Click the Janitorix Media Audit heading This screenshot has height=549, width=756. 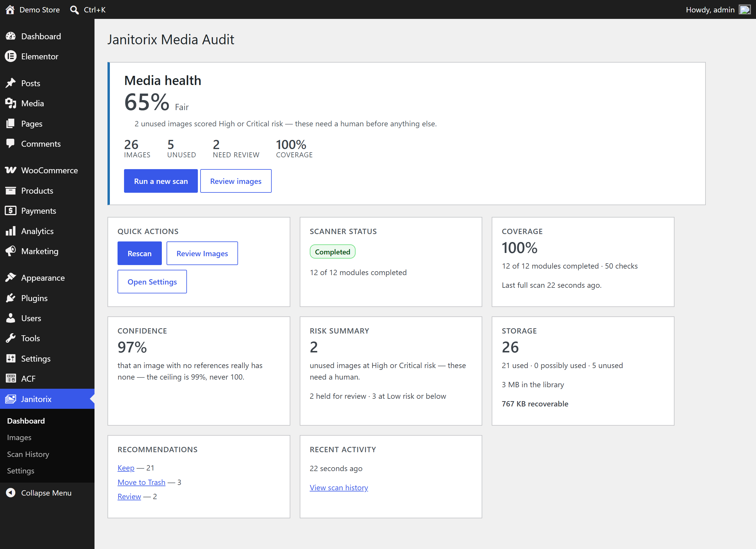[x=171, y=39]
